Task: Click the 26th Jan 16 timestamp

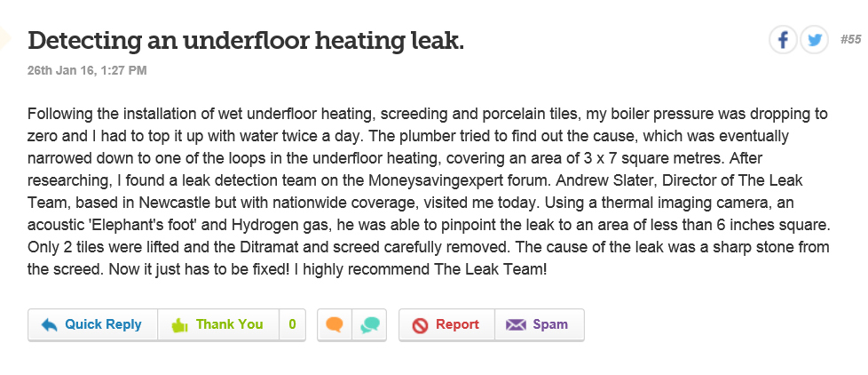Action: pyautogui.click(x=87, y=70)
